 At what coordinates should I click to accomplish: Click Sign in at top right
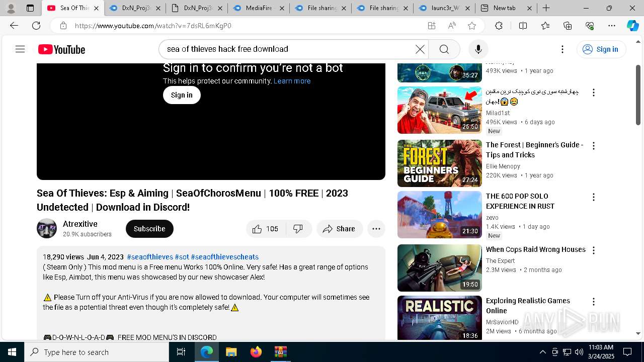point(601,49)
